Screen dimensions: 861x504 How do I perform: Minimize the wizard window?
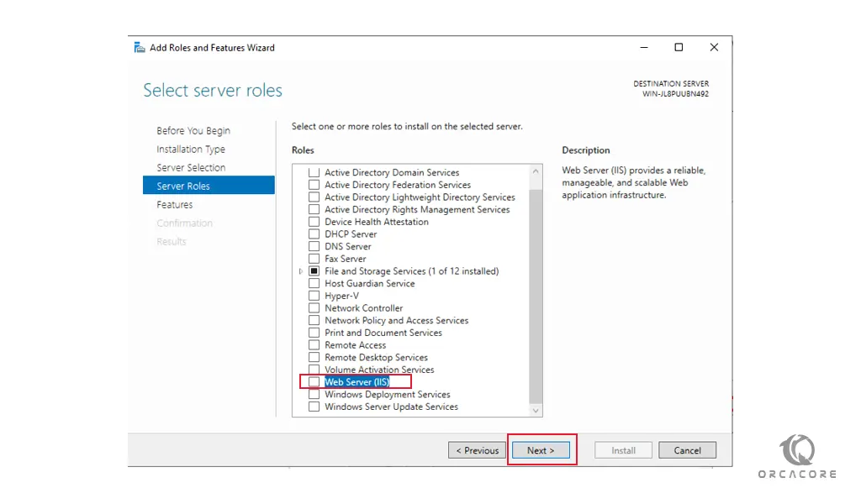click(644, 47)
